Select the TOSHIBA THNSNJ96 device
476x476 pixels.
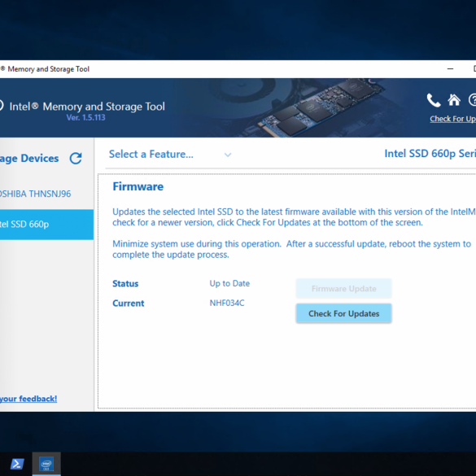coord(46,194)
